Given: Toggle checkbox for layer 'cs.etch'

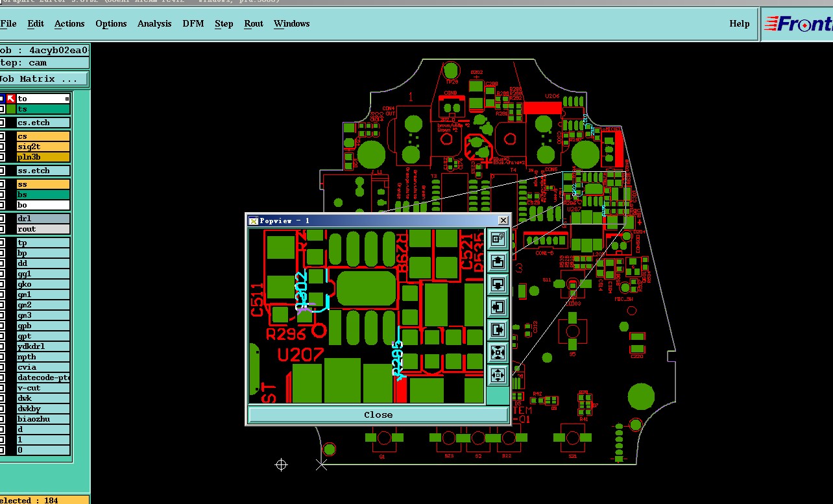Looking at the screenshot, I should [x=2, y=123].
